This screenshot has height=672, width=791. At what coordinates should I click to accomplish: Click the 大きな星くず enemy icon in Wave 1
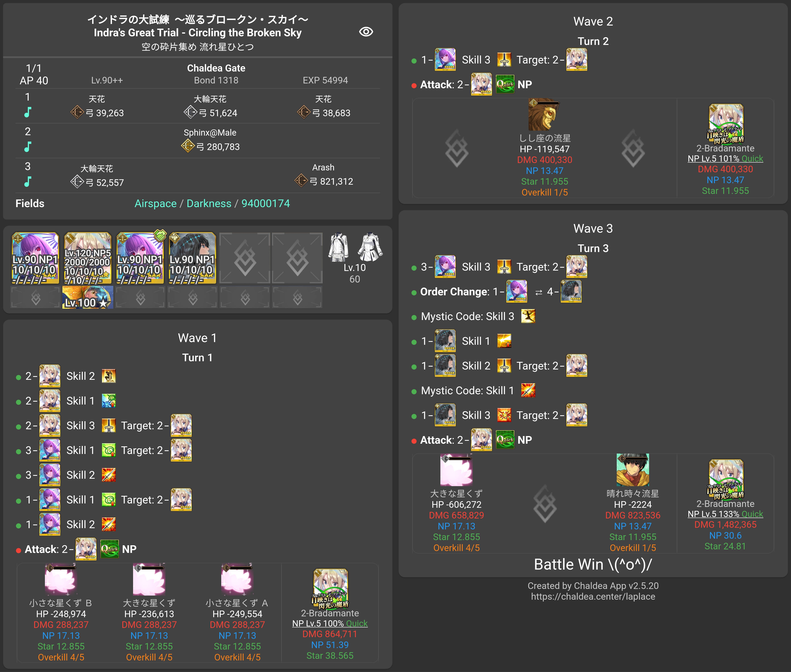click(149, 579)
